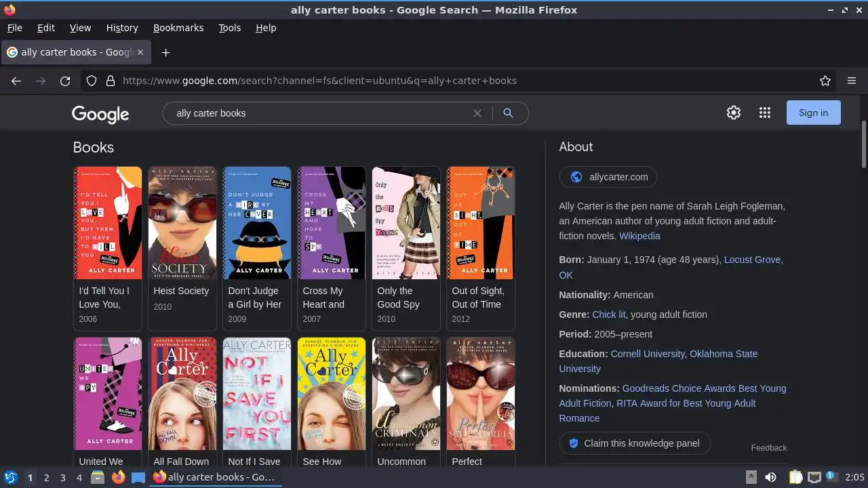Open the United We Spy book cover
Image resolution: width=868 pixels, height=488 pixels.
(x=108, y=394)
